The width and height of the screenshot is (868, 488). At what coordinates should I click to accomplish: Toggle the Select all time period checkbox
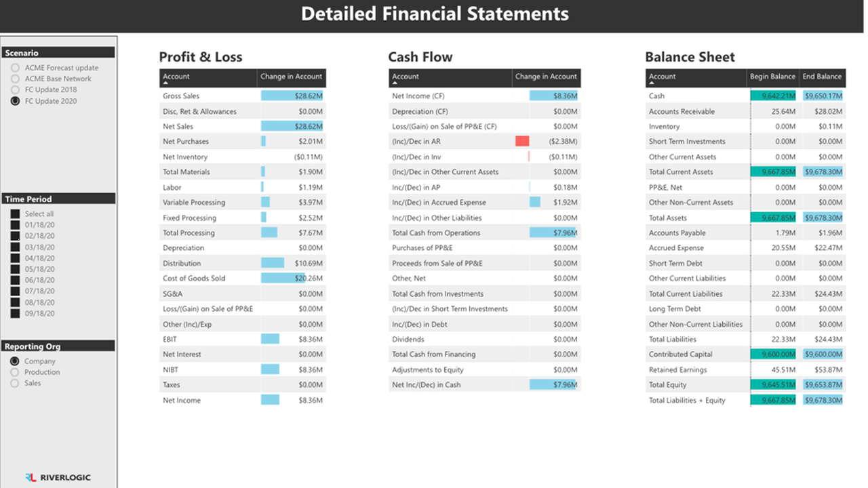point(15,213)
